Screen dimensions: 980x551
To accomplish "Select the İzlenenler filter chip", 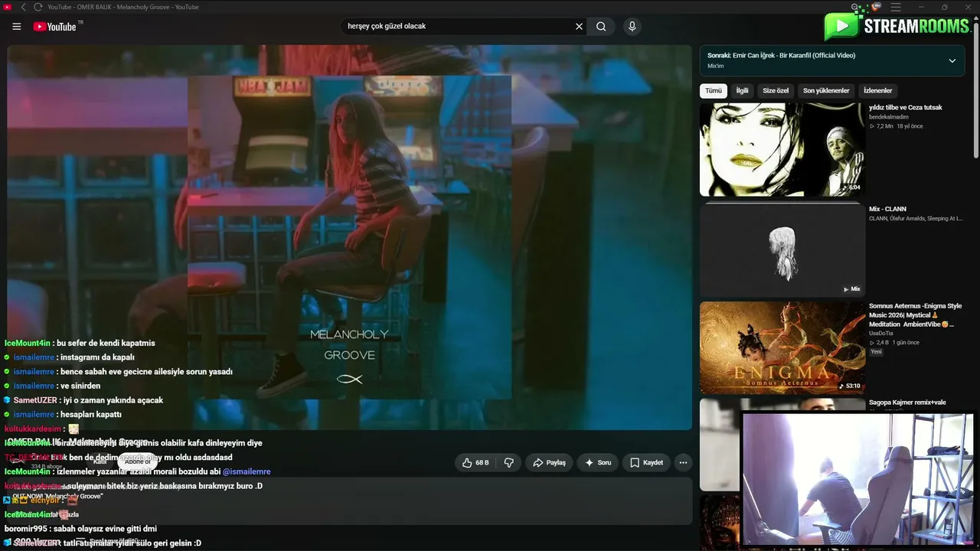I will [x=877, y=90].
